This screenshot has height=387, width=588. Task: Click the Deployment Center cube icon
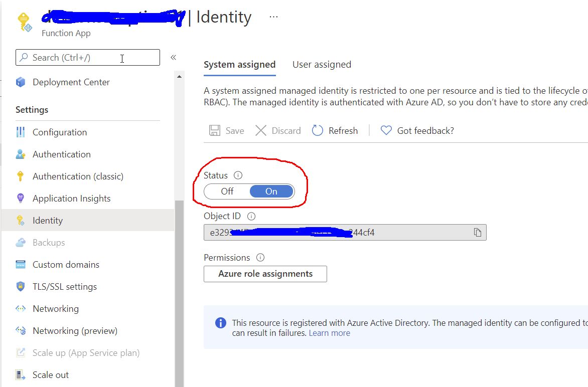21,82
